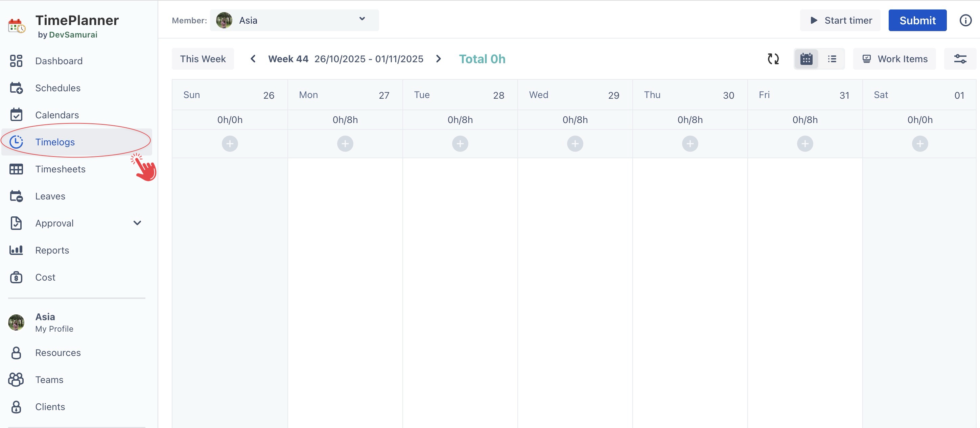The height and width of the screenshot is (428, 980).
Task: Switch to calendar view
Action: [x=806, y=59]
